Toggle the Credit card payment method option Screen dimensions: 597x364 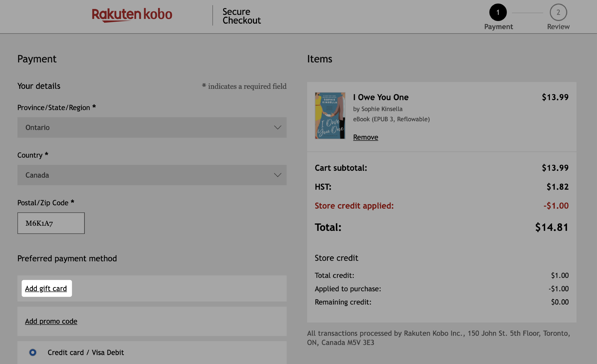[33, 352]
